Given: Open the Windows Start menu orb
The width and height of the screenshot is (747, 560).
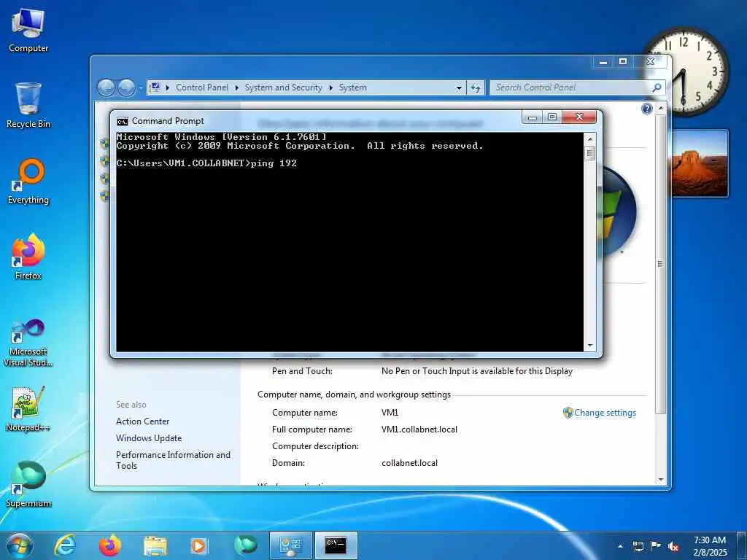Looking at the screenshot, I should (x=20, y=545).
